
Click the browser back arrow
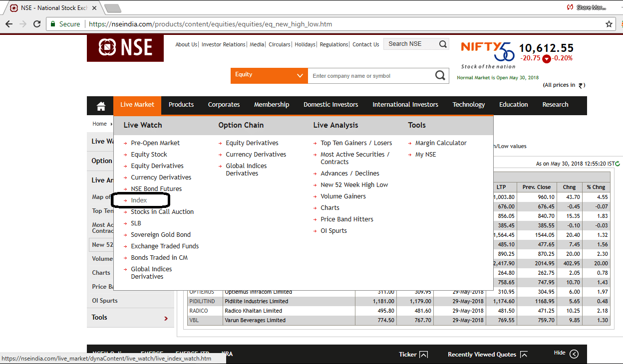pyautogui.click(x=9, y=24)
